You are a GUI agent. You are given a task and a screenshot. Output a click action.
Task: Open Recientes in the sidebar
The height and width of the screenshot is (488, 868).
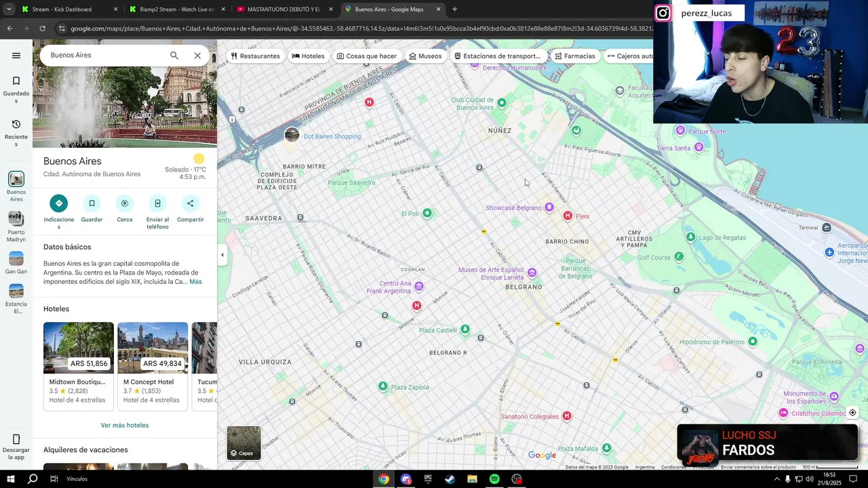(16, 134)
